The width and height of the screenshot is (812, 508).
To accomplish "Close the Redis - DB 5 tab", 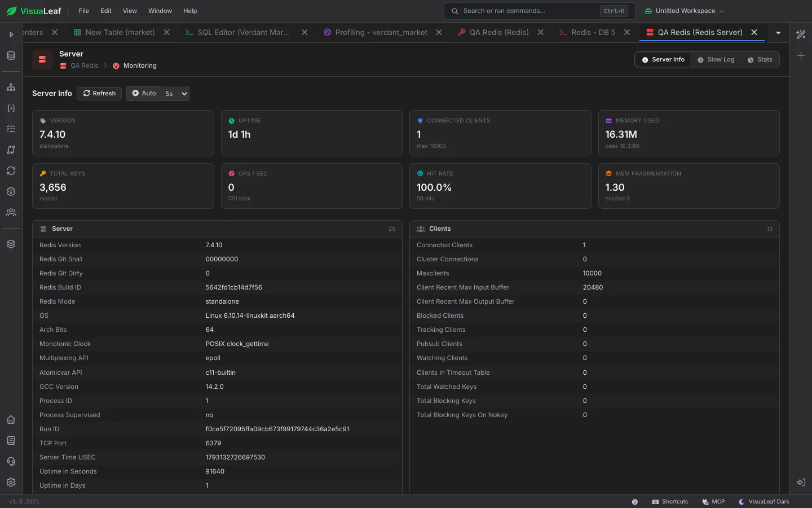I will pos(627,32).
